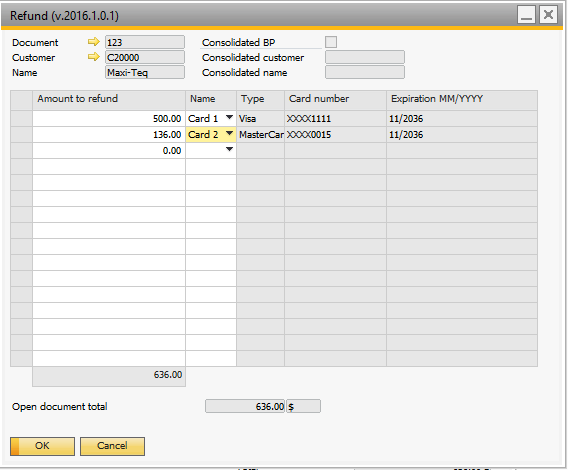Image resolution: width=568 pixels, height=470 pixels.
Task: Open the Card 2 name dropdown
Action: [x=229, y=134]
